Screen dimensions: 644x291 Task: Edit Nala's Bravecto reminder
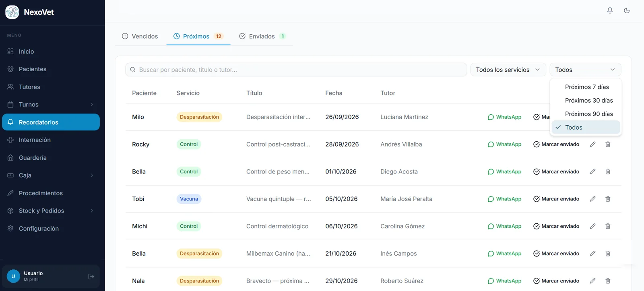click(592, 281)
